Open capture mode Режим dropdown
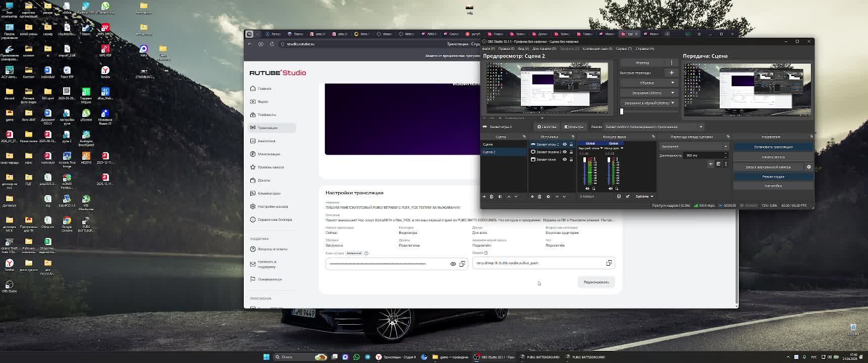Image resolution: width=868 pixels, height=363 pixels. point(654,127)
